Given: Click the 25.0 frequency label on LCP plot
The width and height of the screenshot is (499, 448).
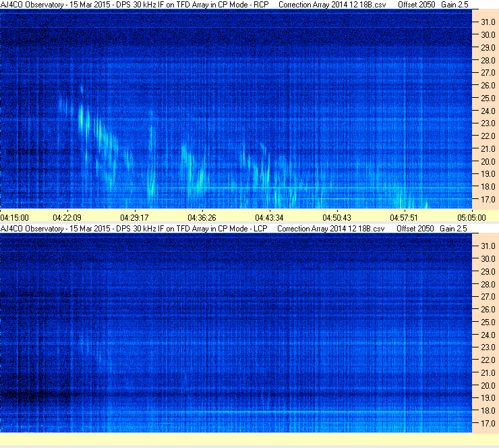Looking at the screenshot, I should click(488, 323).
